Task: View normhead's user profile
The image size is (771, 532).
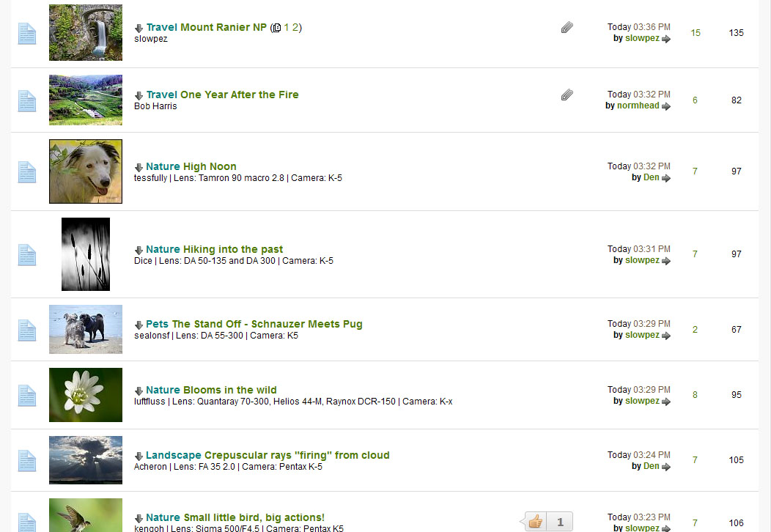Action: (x=638, y=106)
